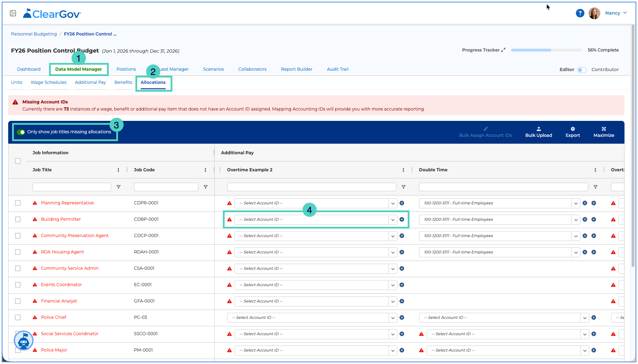The image size is (638, 364).
Task: Click the Export gear icon
Action: [573, 129]
